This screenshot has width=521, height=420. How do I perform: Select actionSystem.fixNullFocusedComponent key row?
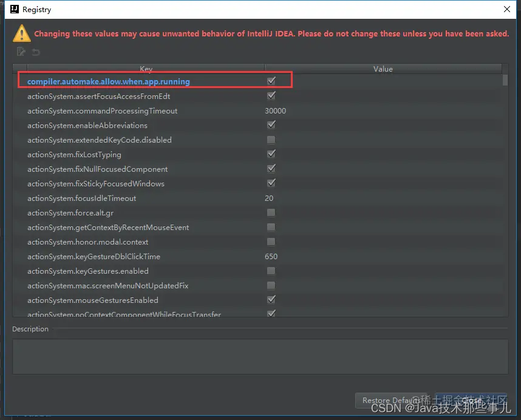click(x=97, y=169)
